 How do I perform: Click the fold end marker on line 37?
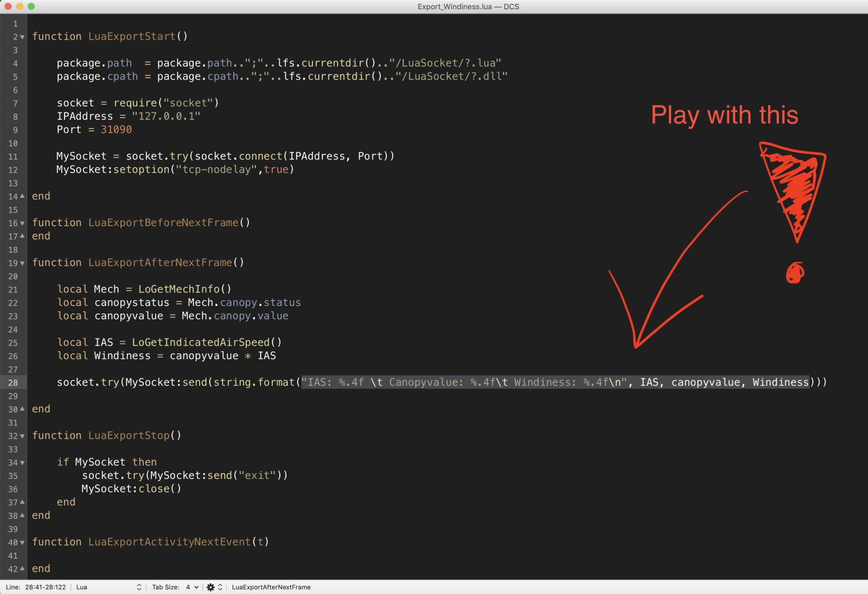pos(22,502)
